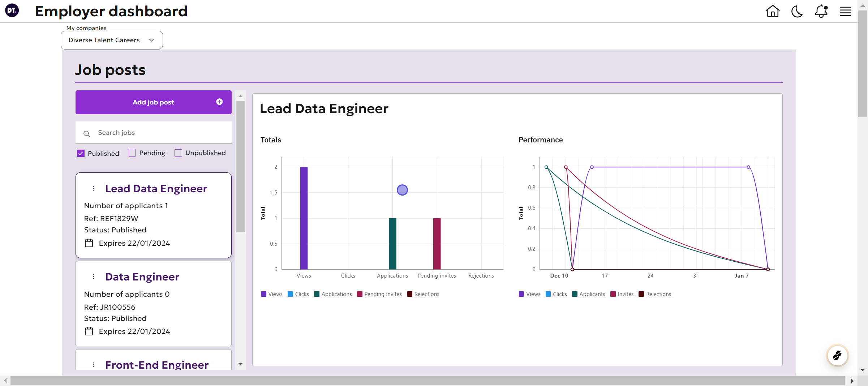Click the floating feather help button
868x386 pixels.
tap(837, 356)
